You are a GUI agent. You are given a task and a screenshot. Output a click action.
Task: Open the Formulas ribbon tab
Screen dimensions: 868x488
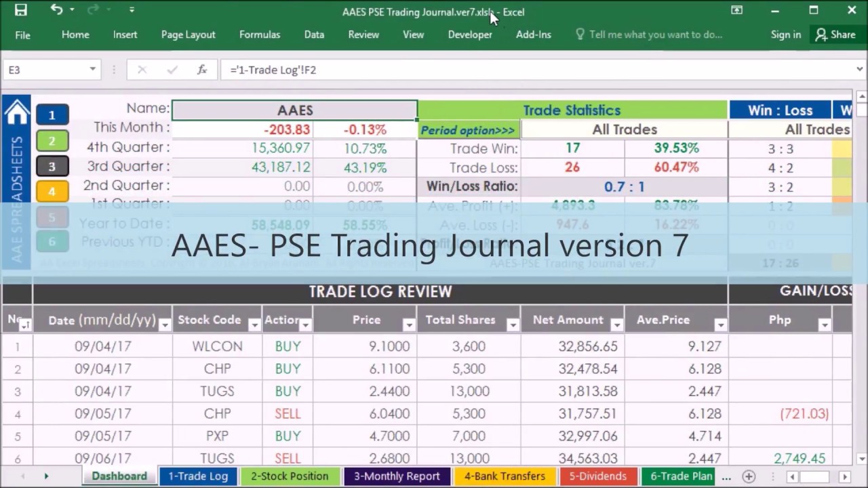[x=260, y=35]
